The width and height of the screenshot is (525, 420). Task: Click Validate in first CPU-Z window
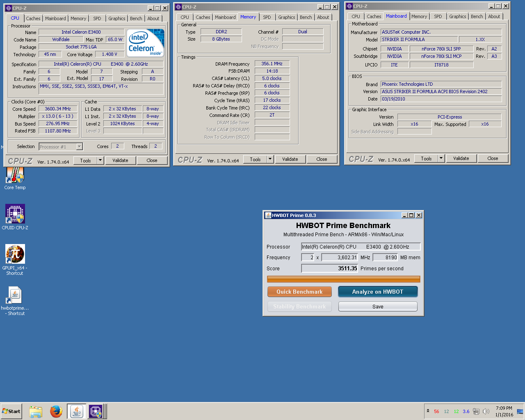pyautogui.click(x=120, y=160)
